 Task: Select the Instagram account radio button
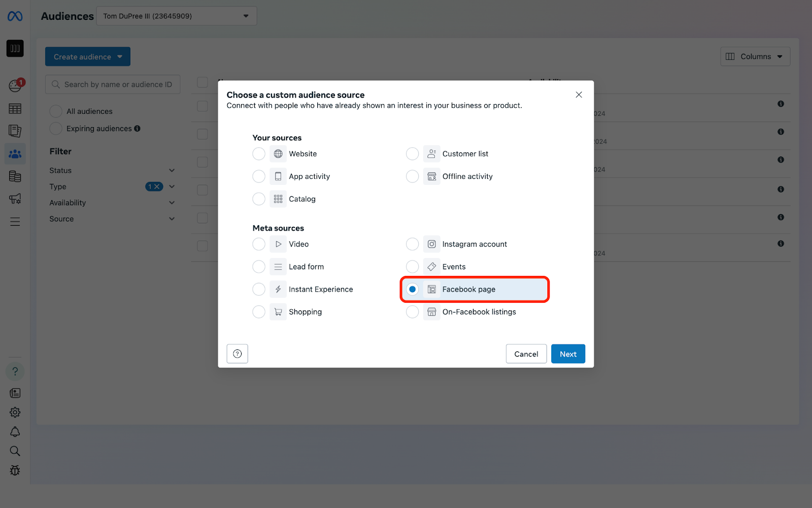pos(412,244)
